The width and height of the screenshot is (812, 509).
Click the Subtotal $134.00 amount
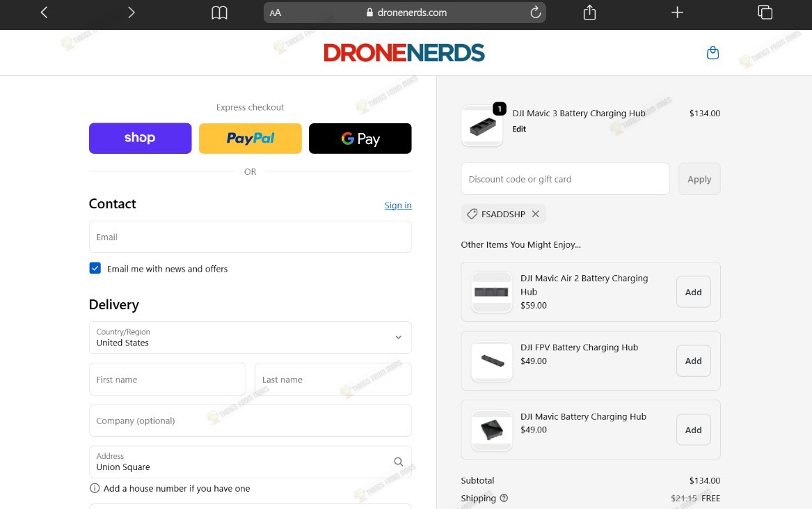(x=704, y=480)
